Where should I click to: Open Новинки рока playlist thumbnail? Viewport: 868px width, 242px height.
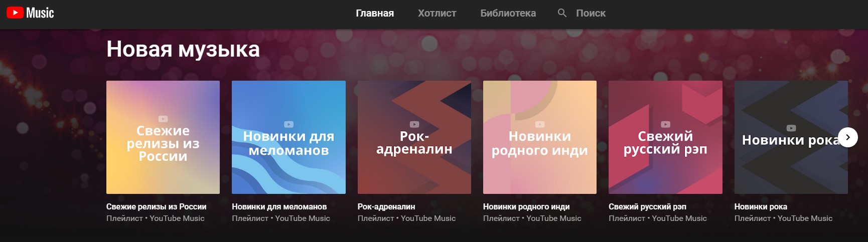click(791, 137)
